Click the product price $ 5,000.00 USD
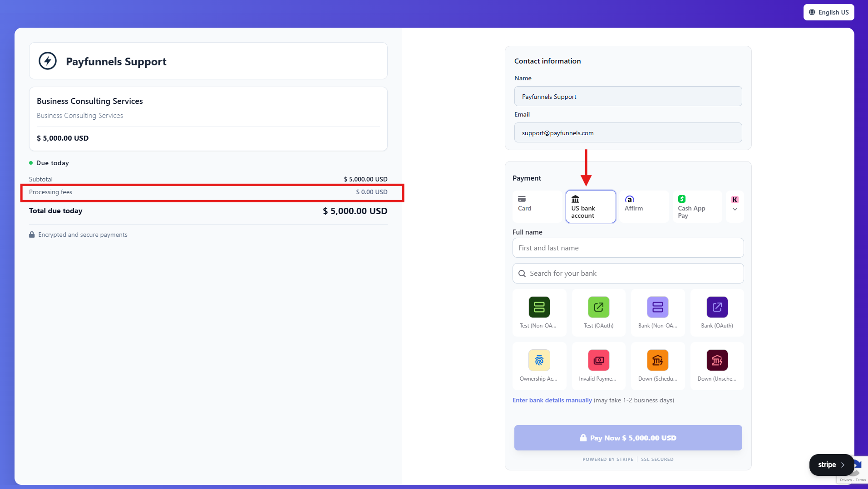 pyautogui.click(x=63, y=138)
